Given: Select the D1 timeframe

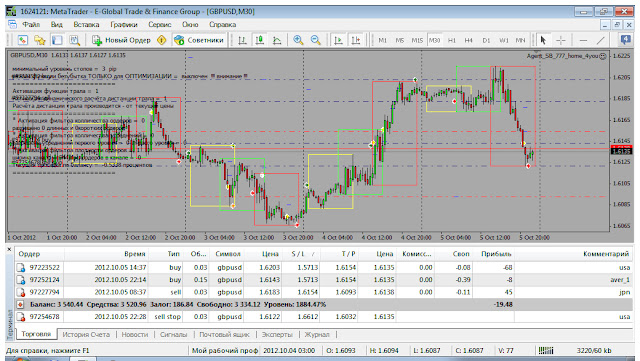Looking at the screenshot, I should 486,40.
